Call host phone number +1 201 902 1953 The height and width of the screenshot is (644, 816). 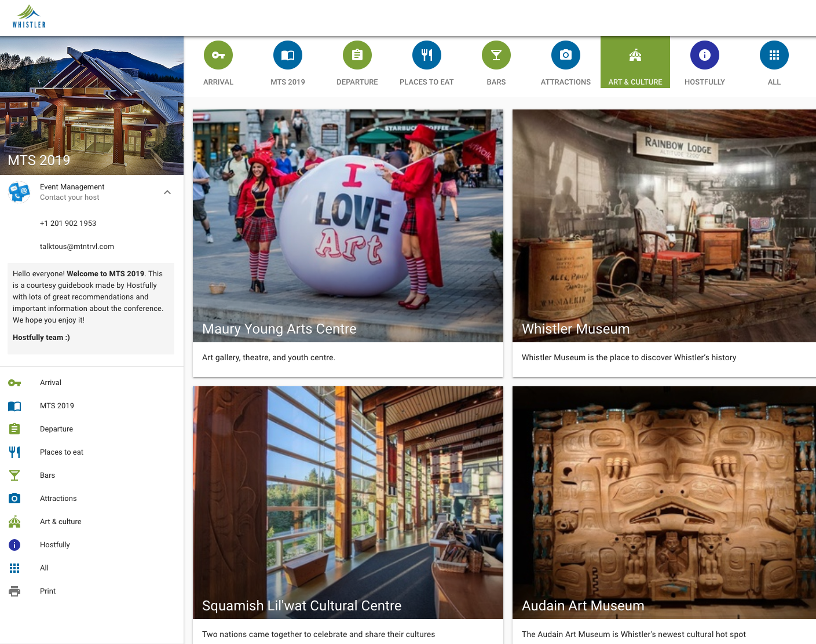[68, 224]
